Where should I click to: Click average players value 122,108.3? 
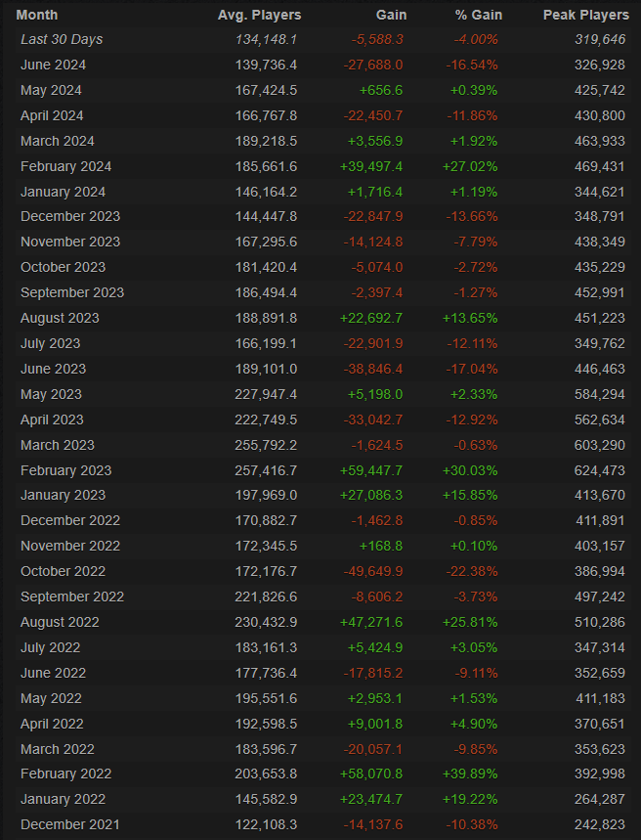[266, 825]
